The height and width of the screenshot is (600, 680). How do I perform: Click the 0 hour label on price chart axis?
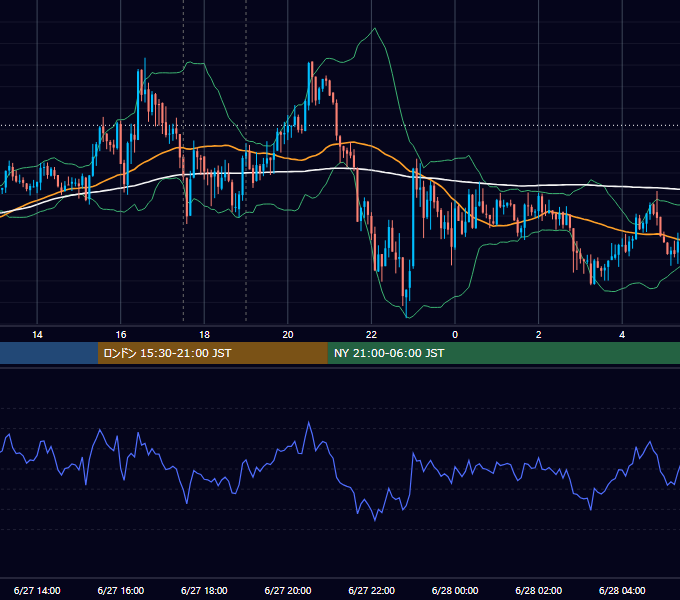455,335
